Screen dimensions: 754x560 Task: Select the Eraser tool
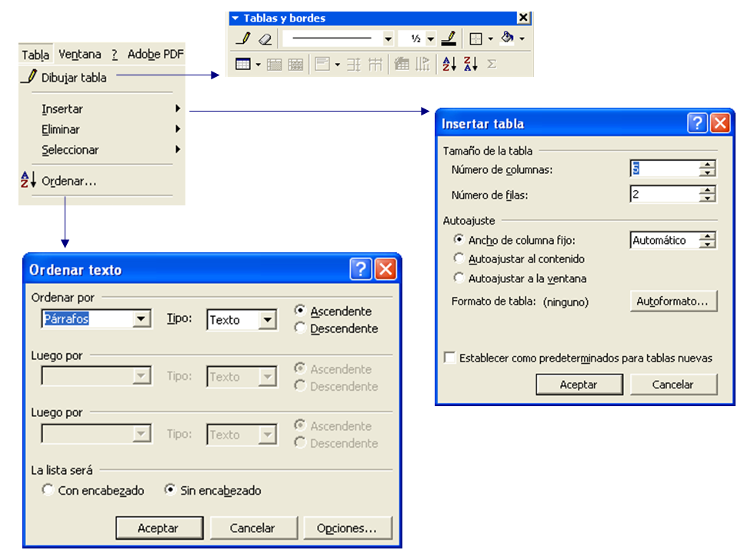265,38
